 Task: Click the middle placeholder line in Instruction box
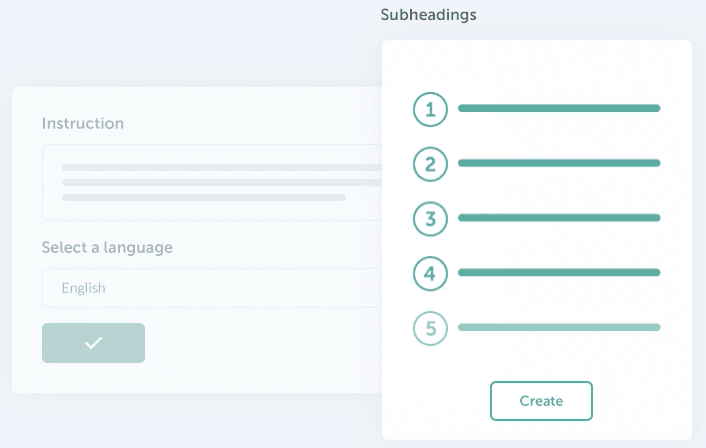[222, 182]
